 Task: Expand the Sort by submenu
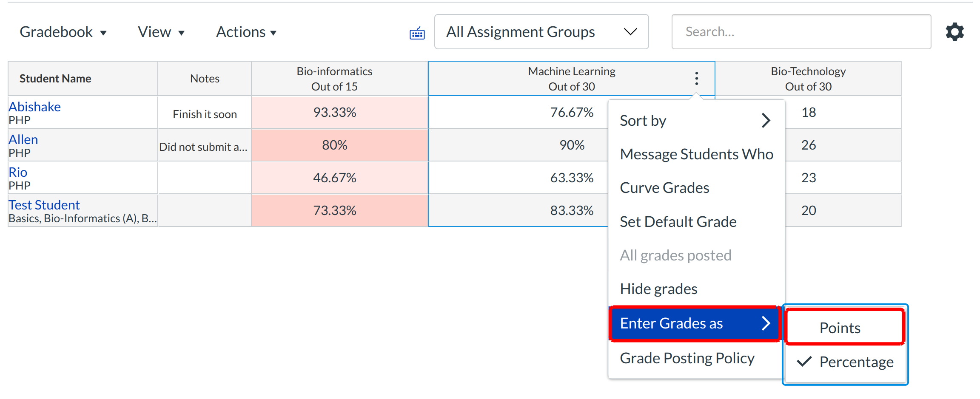click(695, 121)
